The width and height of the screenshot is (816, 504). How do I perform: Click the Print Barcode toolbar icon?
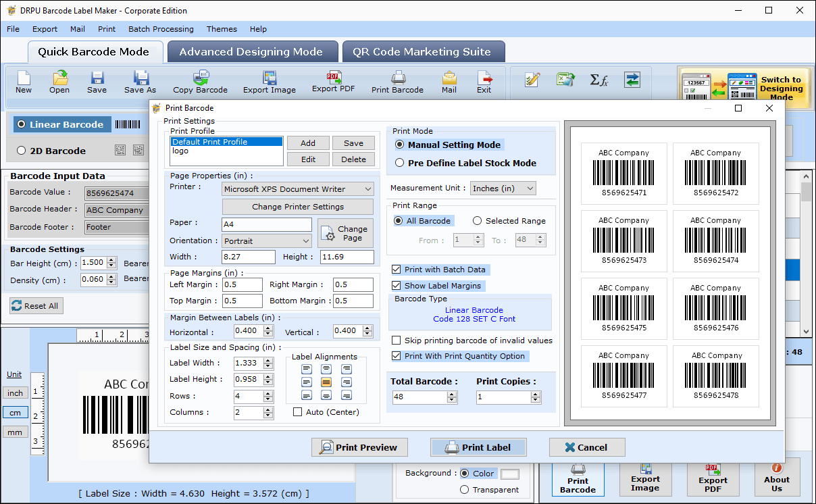click(397, 82)
